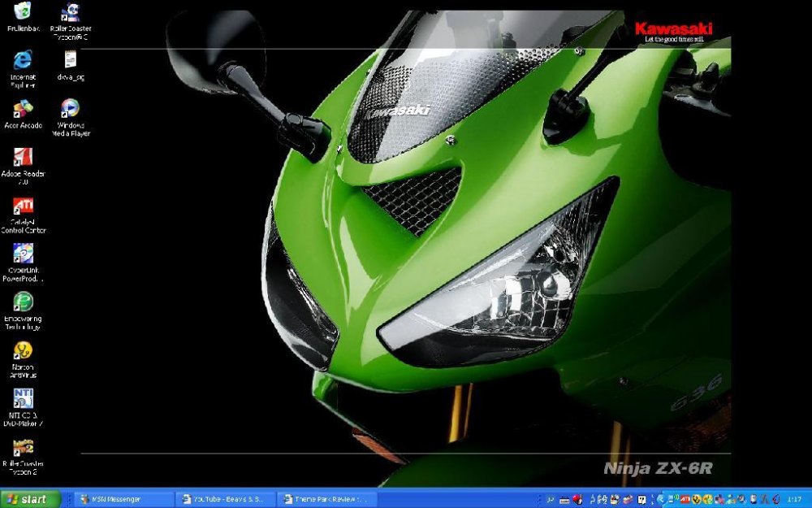Select the Adobe Reader 7.0 icon

(x=23, y=157)
